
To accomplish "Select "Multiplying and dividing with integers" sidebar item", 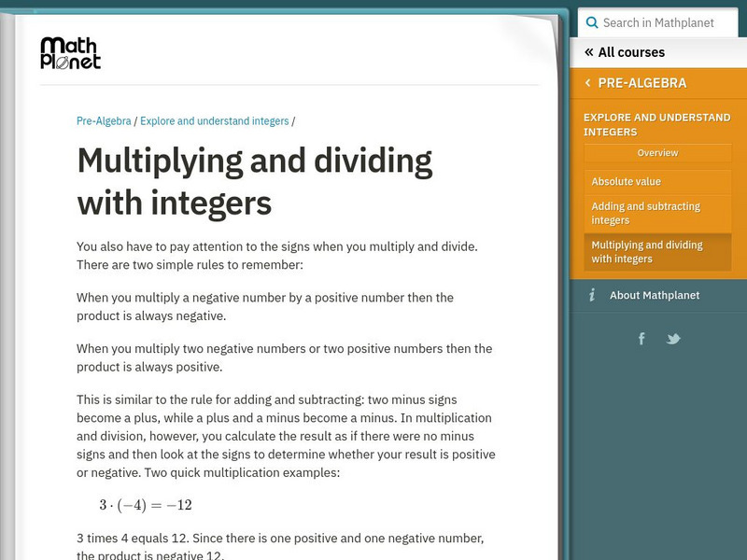I will click(x=646, y=251).
